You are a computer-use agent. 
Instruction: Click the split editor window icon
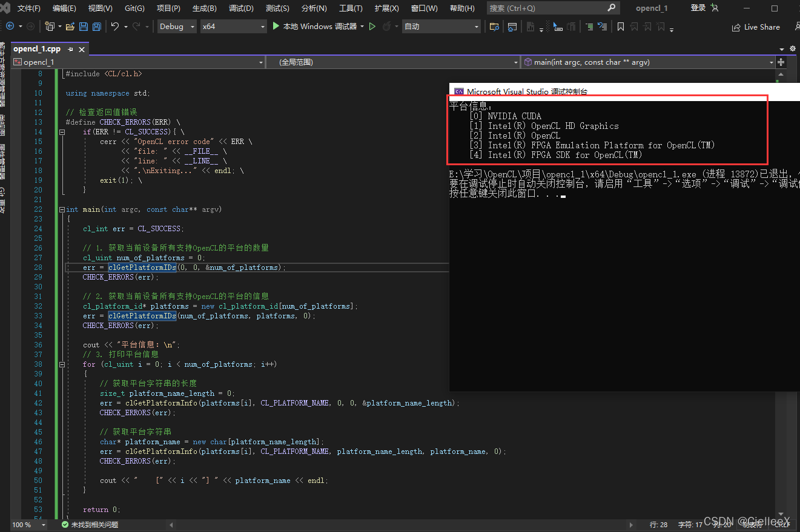[x=781, y=62]
